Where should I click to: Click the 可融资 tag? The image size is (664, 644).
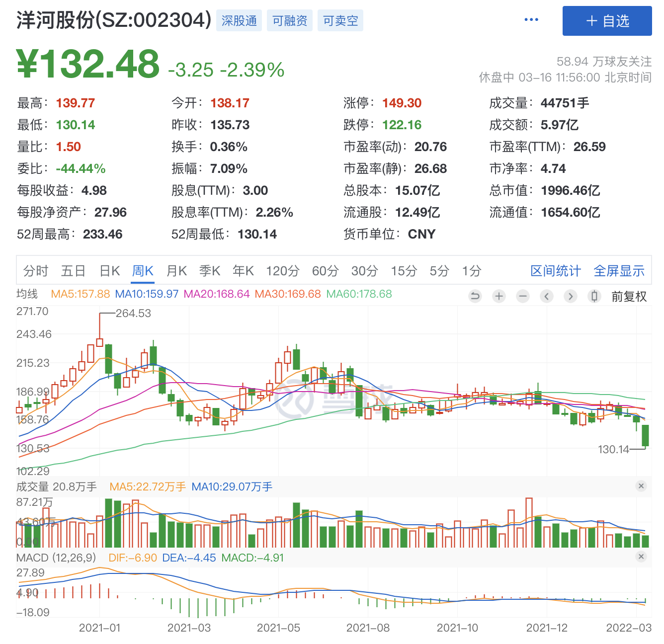pyautogui.click(x=290, y=20)
